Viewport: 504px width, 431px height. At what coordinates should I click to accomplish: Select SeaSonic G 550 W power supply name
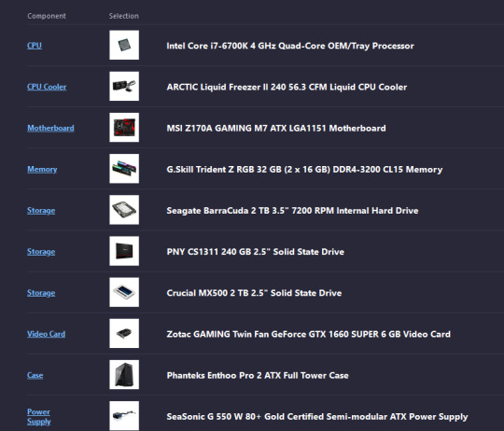click(317, 417)
